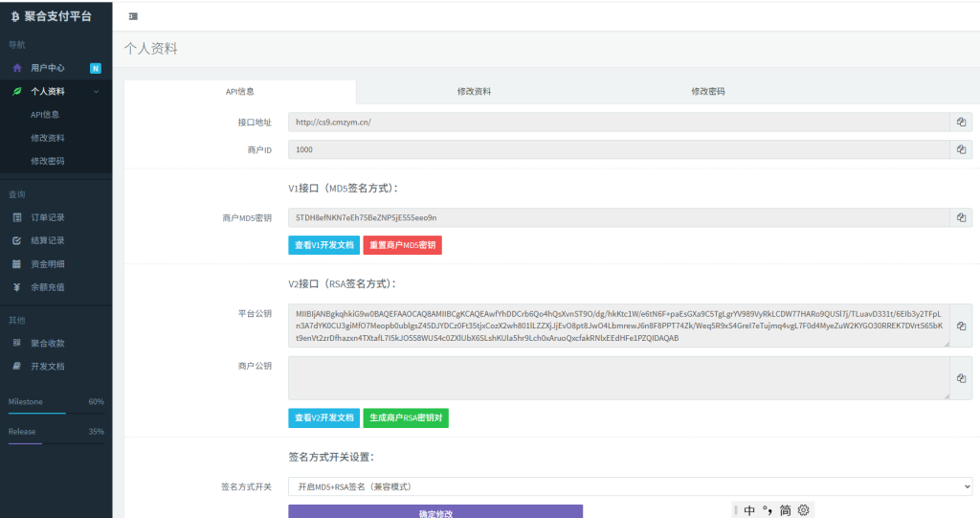The image size is (980, 518).
Task: Click the green 生成商户RSA密钥对 button
Action: click(x=406, y=418)
